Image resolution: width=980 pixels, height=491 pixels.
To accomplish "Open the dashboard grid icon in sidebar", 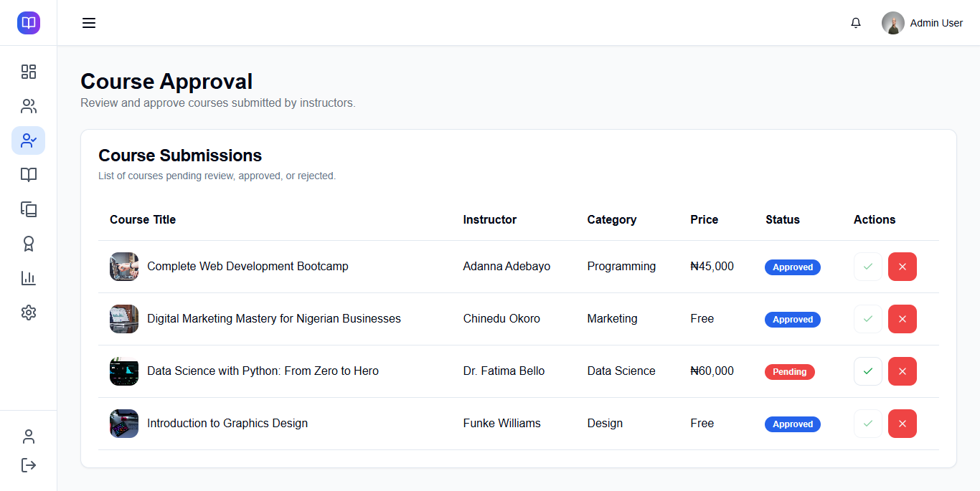I will [29, 72].
